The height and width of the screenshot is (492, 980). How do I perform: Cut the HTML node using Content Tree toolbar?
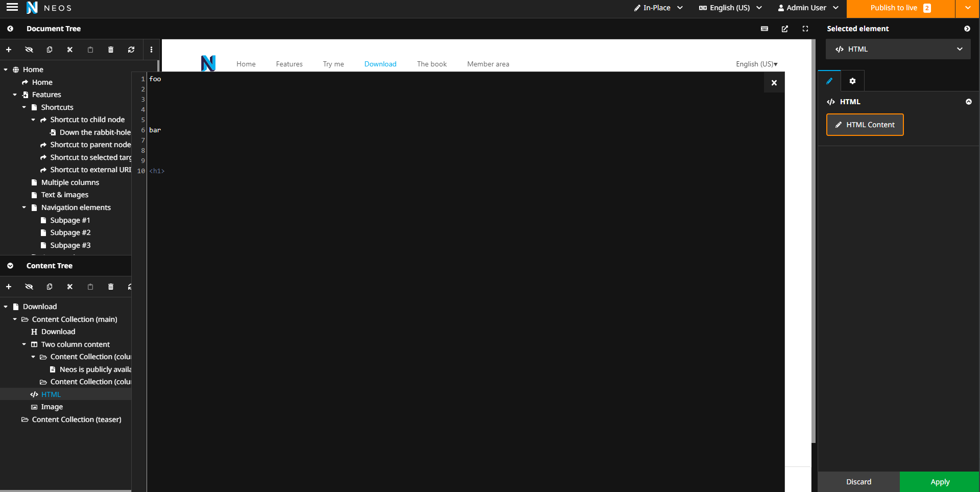point(69,287)
